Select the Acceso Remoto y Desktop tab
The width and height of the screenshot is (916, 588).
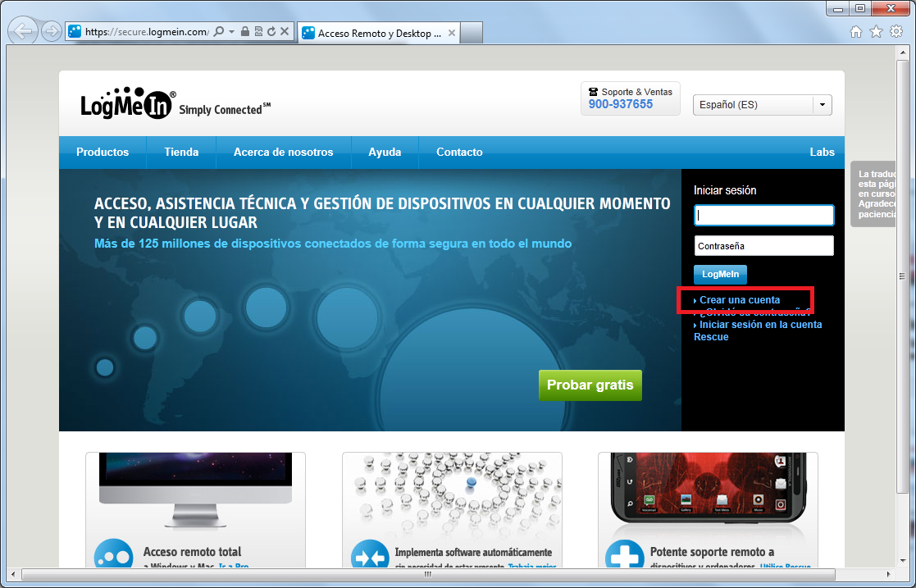click(x=377, y=34)
